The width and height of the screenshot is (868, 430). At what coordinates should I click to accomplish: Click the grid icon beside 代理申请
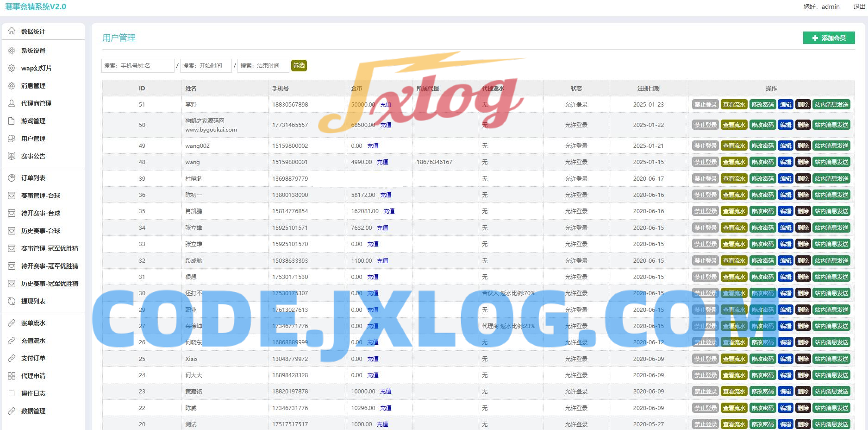click(x=12, y=376)
